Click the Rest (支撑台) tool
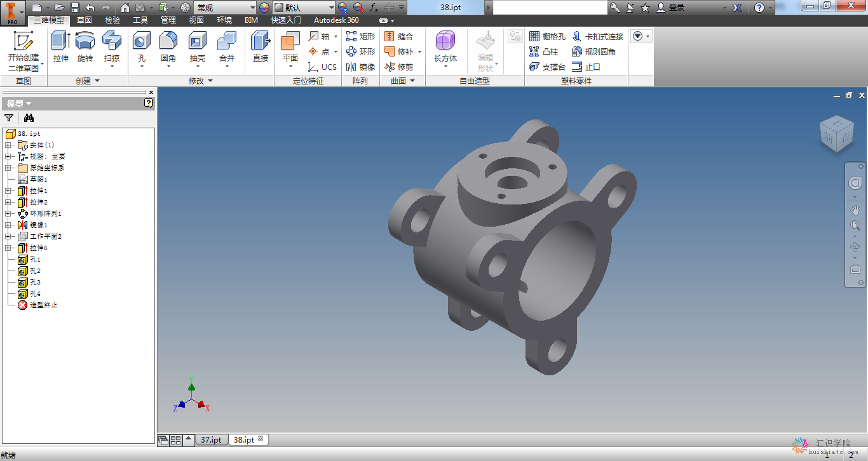868x461 pixels. click(x=547, y=67)
